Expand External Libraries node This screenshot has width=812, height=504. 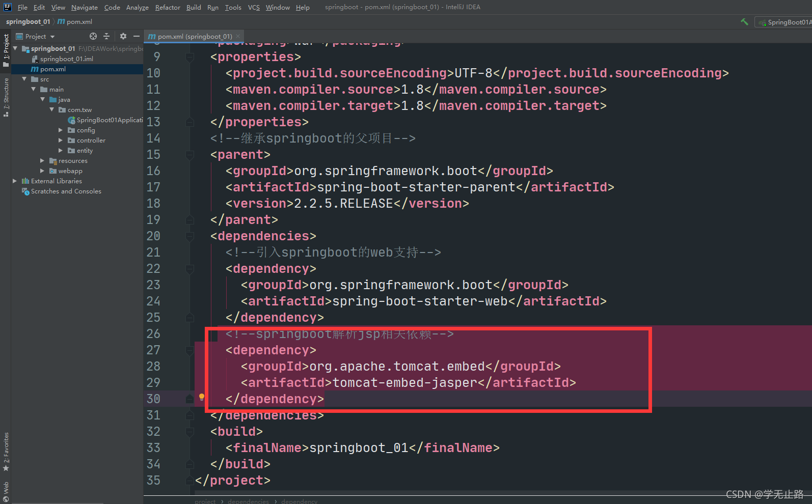coord(15,181)
